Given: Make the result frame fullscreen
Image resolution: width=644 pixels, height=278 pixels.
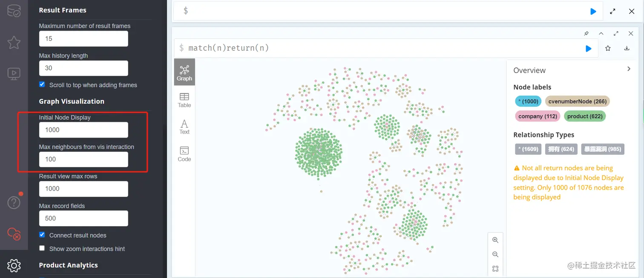Looking at the screenshot, I should (616, 33).
